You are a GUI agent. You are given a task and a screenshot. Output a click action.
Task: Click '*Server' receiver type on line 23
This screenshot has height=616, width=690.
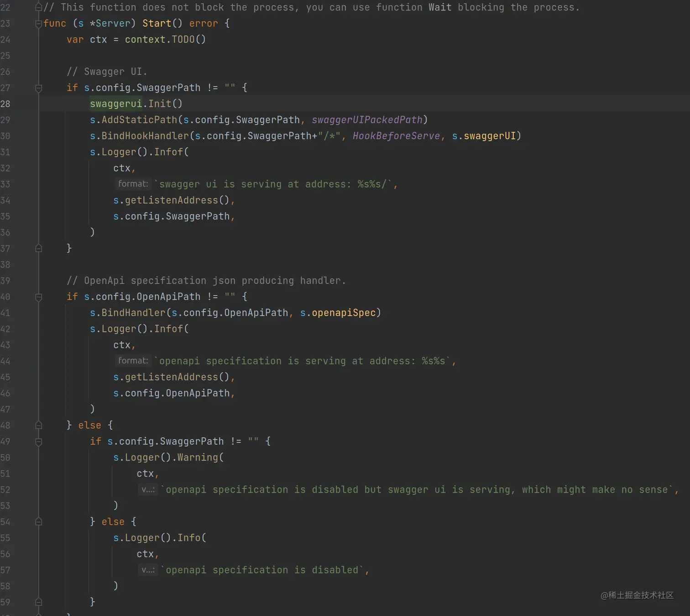(110, 23)
